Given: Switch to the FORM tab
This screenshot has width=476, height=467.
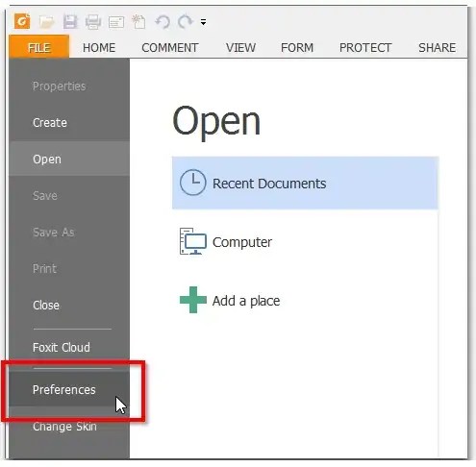Looking at the screenshot, I should click(x=297, y=48).
